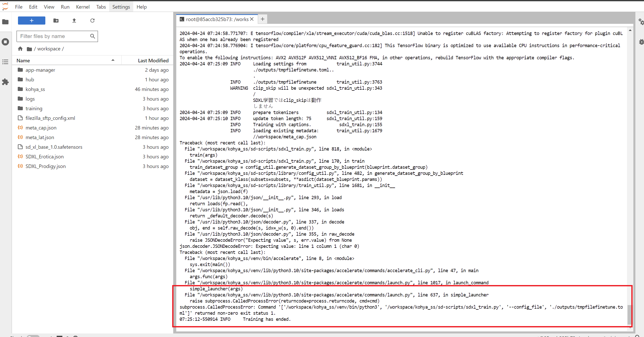Select the root terminal tab
This screenshot has height=337, width=644.
(217, 19)
